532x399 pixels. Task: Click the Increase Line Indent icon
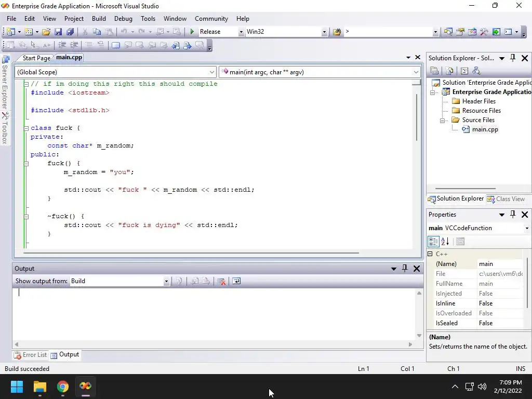[x=74, y=45]
